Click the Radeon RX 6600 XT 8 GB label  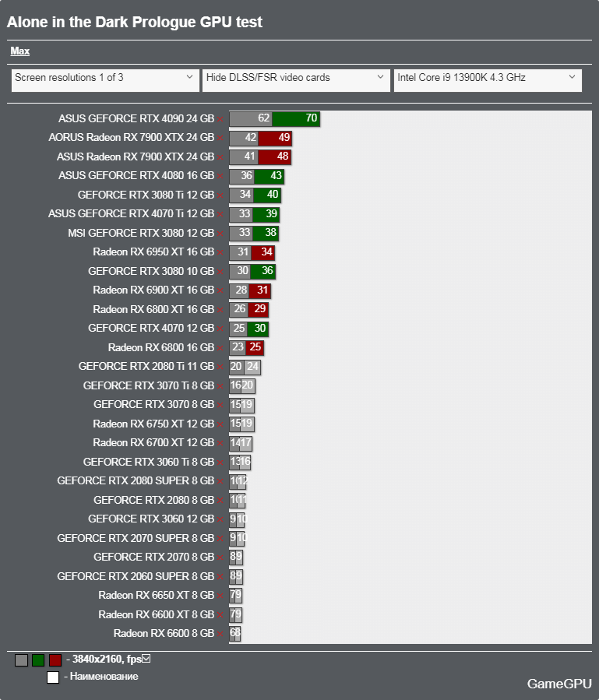(x=157, y=614)
